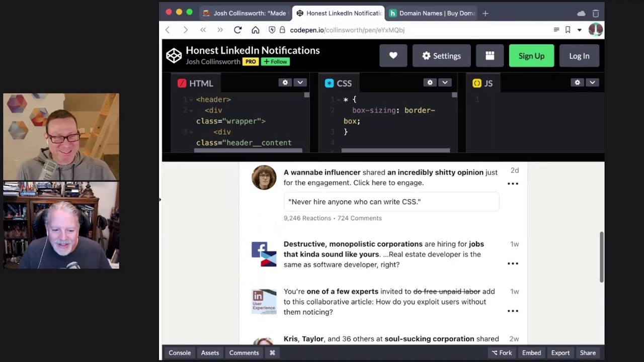Screen dimensions: 644x362
Task: Switch to the Domain Names browser tab
Action: 432,13
